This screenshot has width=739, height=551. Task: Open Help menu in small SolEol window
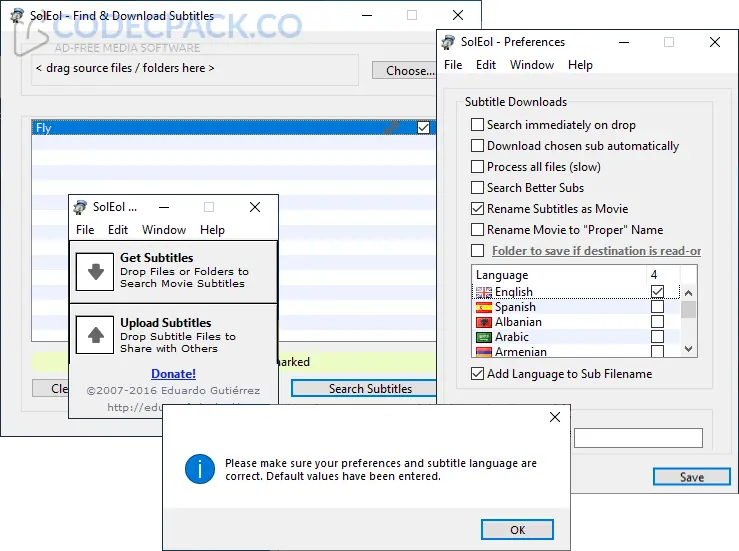tap(212, 230)
